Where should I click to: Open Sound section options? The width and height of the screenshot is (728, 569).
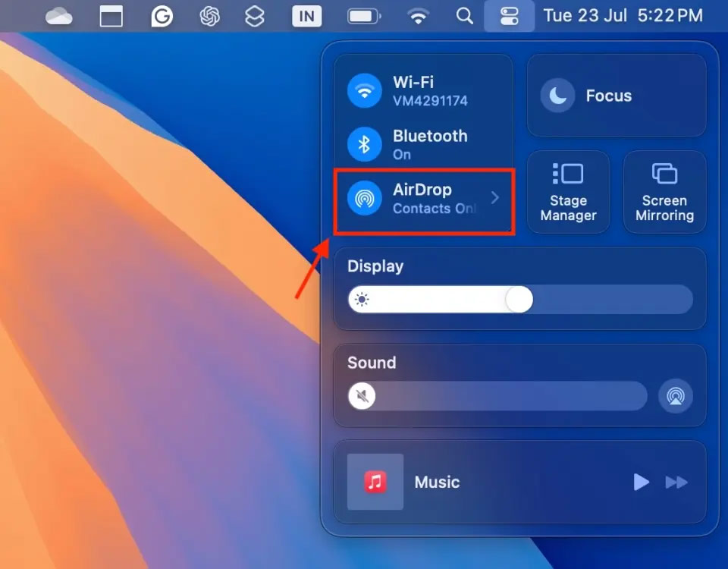(x=371, y=363)
